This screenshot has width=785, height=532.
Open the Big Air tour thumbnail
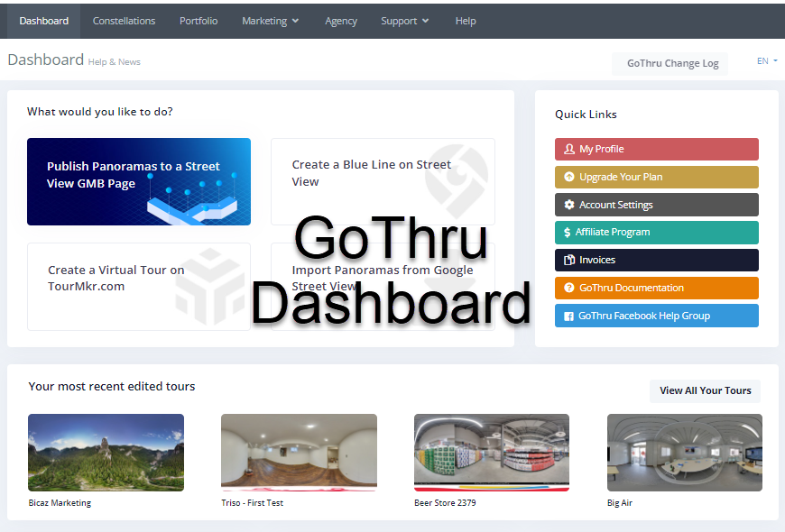[684, 453]
